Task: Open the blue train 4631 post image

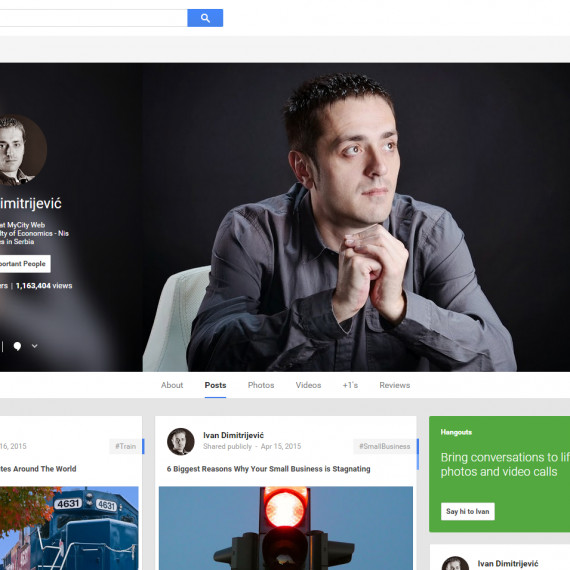Action: pos(69,528)
